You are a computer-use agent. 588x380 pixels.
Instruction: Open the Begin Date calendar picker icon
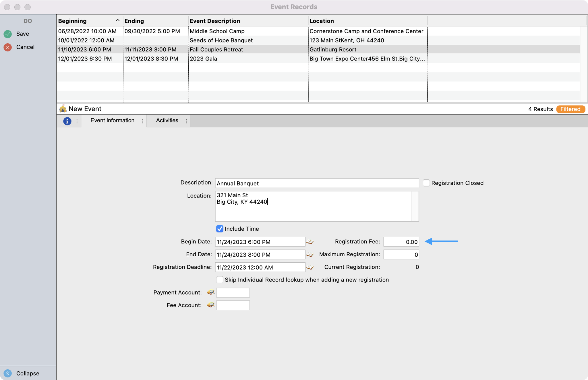310,242
